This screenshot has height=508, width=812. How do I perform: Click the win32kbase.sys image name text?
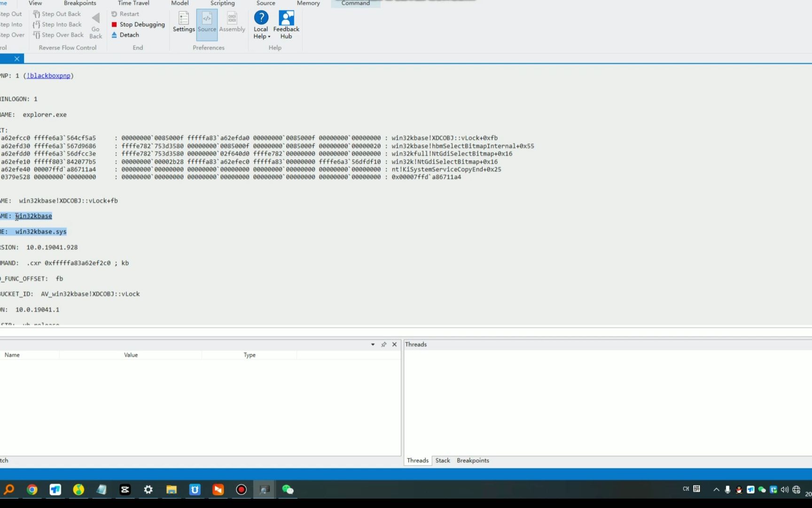(41, 231)
